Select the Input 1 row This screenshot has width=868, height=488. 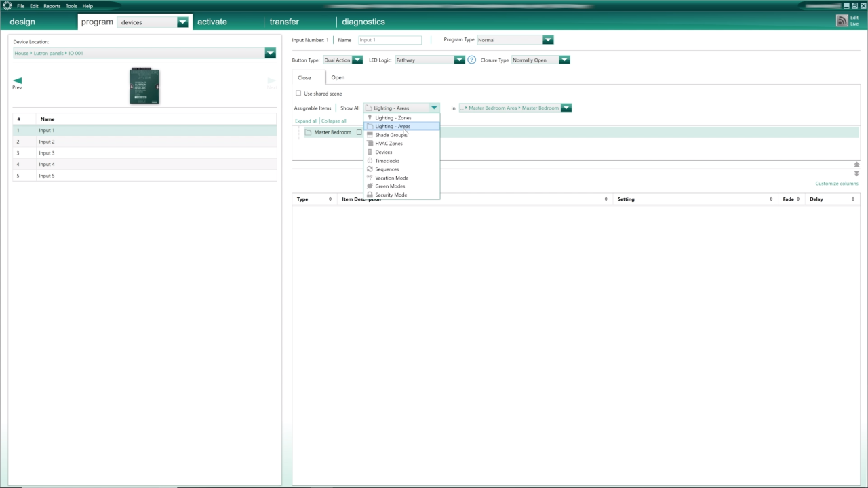(x=144, y=130)
